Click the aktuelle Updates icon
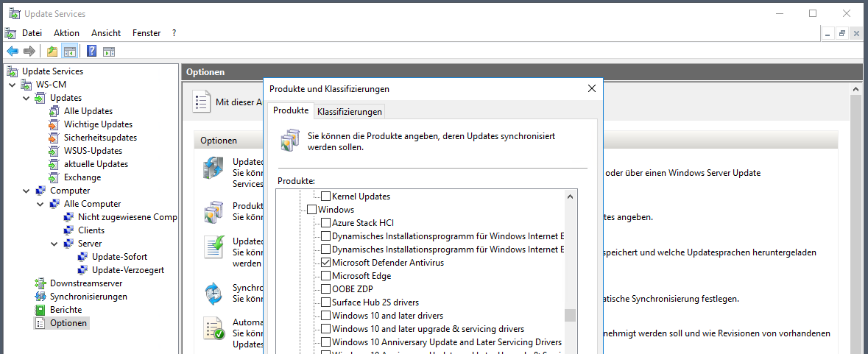 point(54,164)
